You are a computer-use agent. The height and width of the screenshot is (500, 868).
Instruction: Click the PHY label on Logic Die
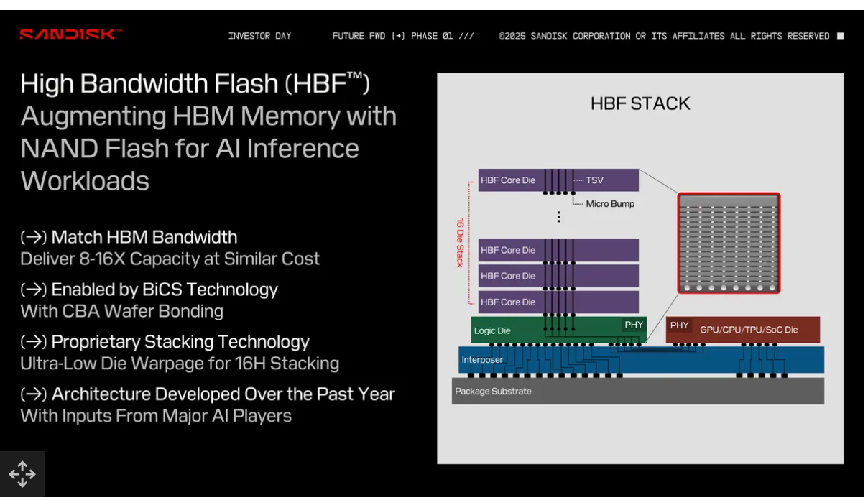point(634,325)
